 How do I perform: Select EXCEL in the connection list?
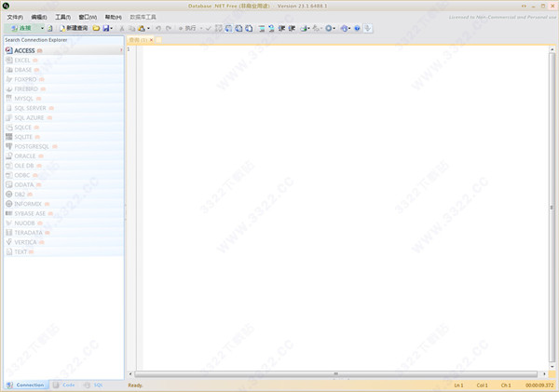(63, 61)
